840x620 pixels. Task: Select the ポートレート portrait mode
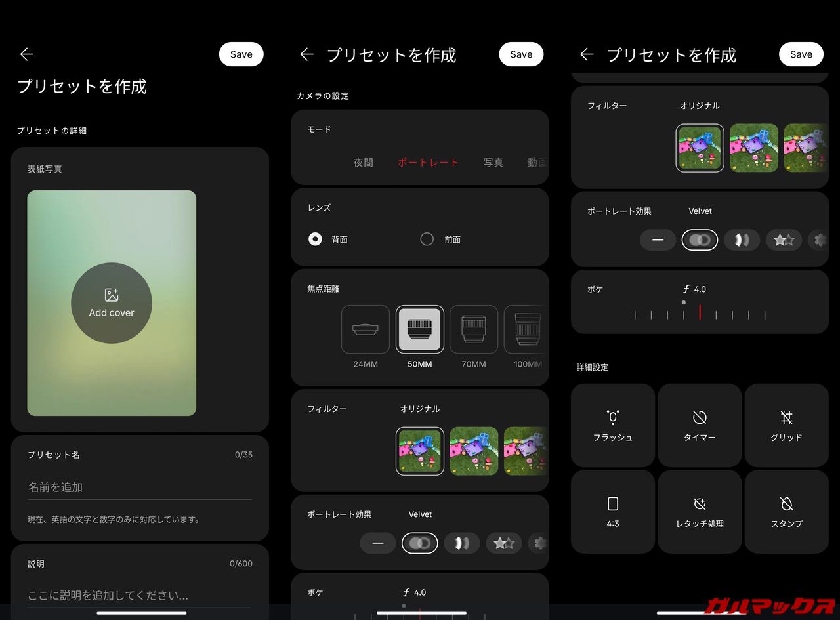coord(428,163)
